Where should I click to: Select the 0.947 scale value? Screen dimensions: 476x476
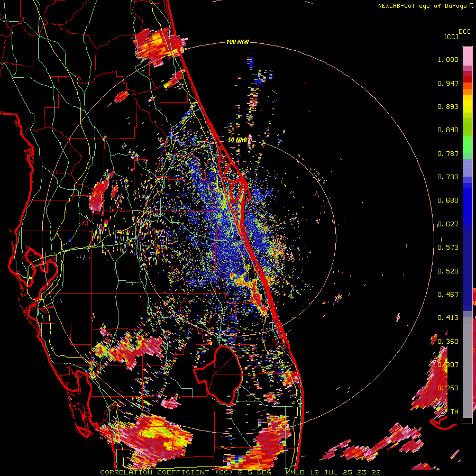448,83
